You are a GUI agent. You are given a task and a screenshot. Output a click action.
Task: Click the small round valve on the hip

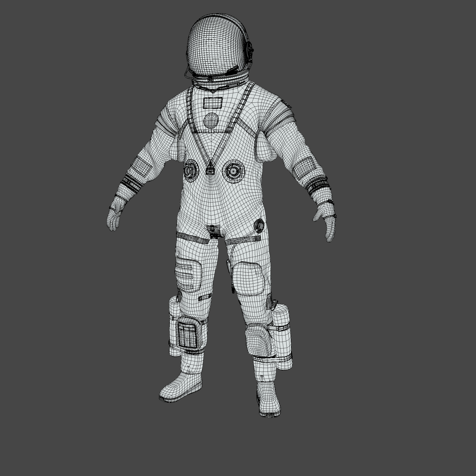259,225
